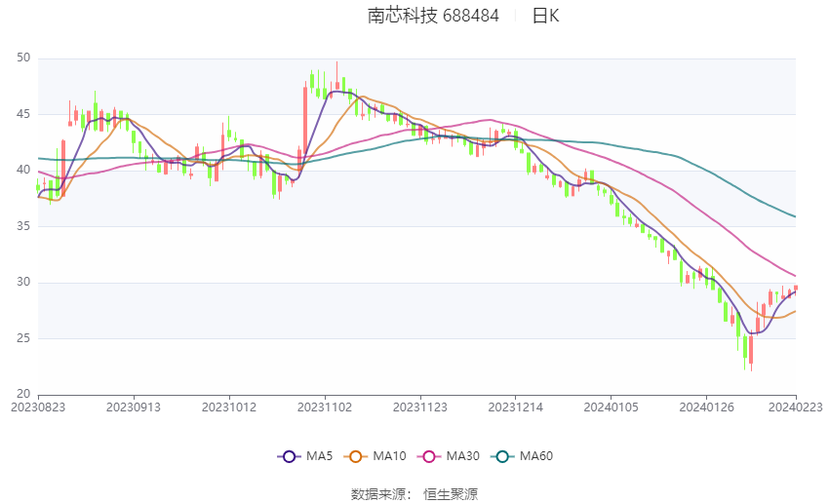Hide the MA10 series via its label

tap(389, 456)
